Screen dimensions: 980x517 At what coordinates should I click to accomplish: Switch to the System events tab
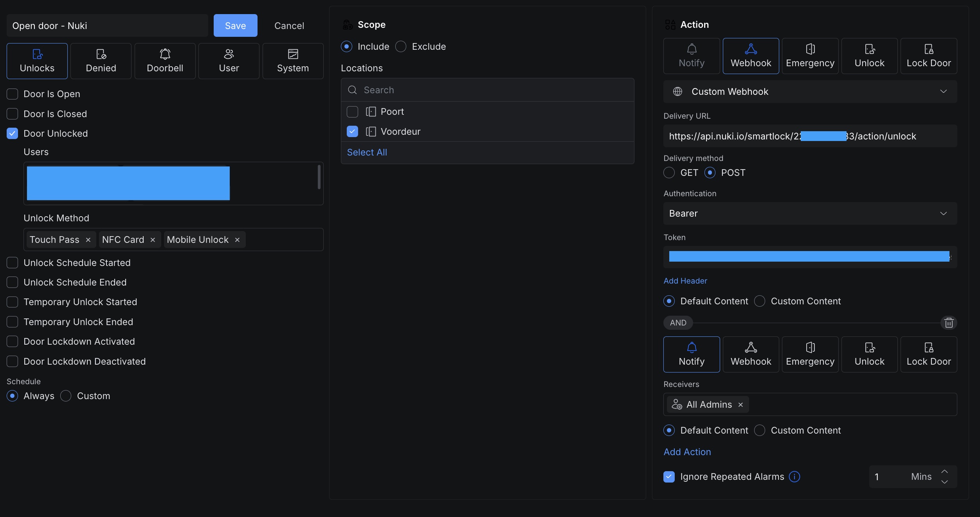[x=293, y=61]
